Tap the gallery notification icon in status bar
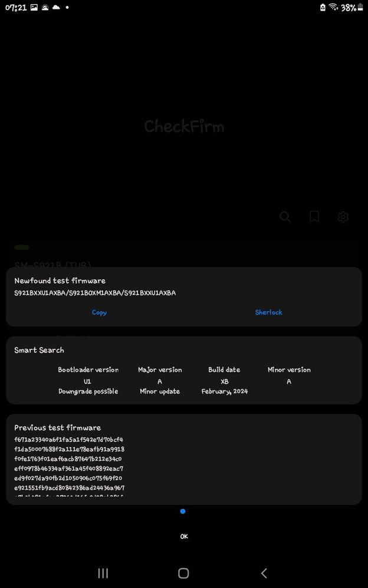The image size is (368, 588). pyautogui.click(x=34, y=7)
